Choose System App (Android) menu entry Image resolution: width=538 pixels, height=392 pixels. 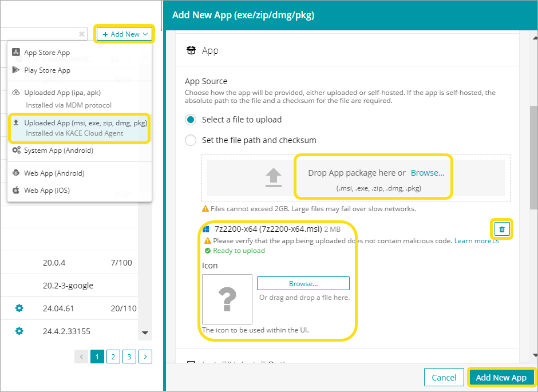(58, 151)
